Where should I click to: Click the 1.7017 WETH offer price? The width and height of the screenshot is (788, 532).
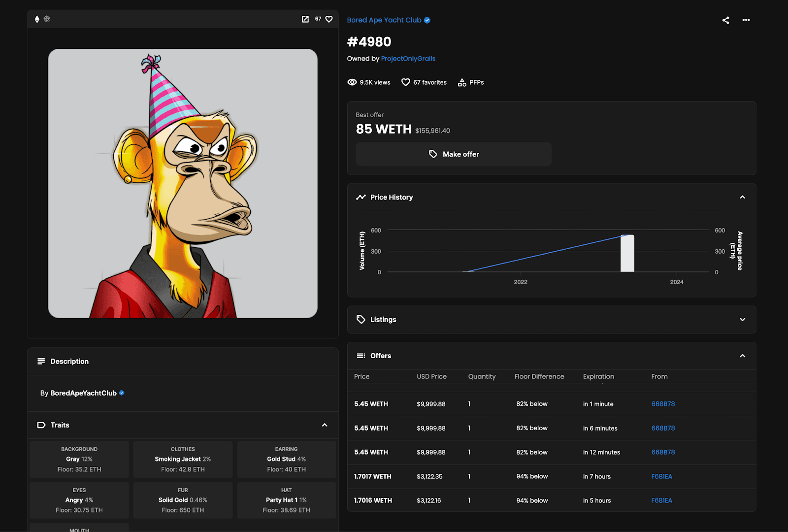click(372, 476)
